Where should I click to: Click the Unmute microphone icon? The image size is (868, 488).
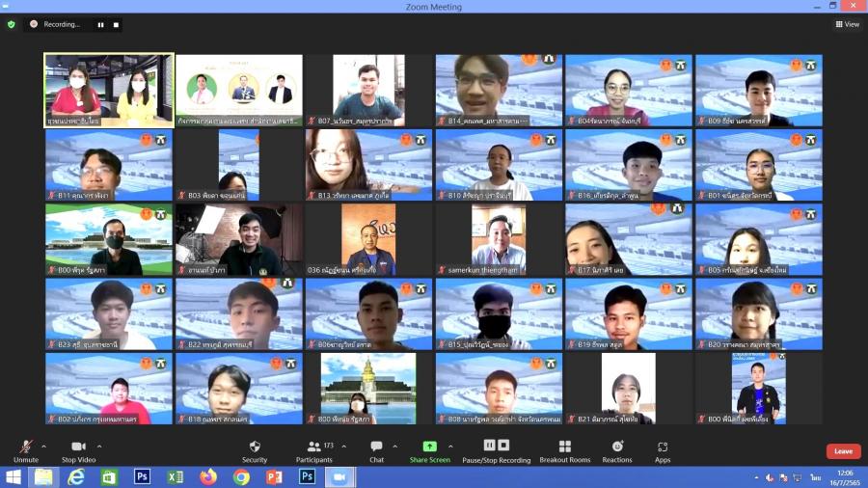tap(26, 447)
